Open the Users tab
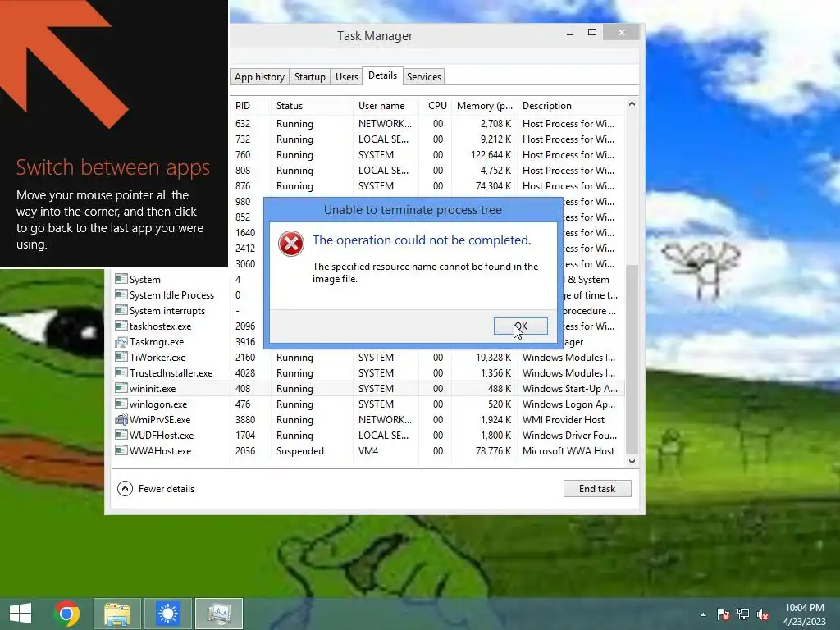 pyautogui.click(x=347, y=76)
